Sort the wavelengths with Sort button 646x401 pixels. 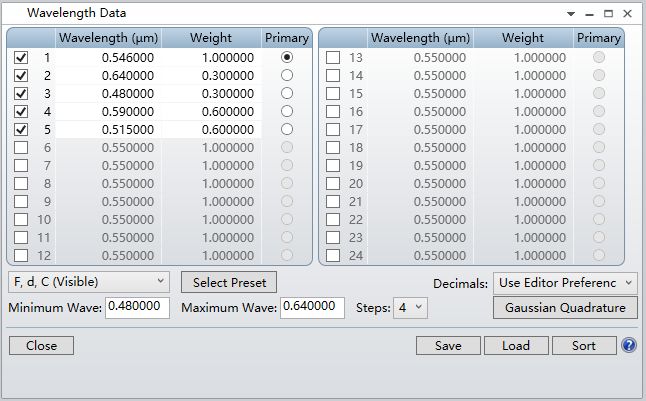583,346
